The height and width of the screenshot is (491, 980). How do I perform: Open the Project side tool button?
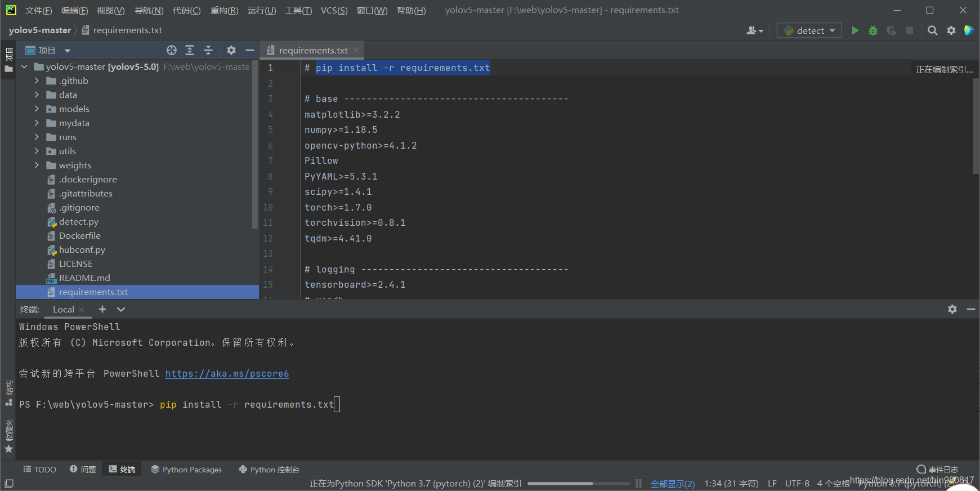point(8,60)
